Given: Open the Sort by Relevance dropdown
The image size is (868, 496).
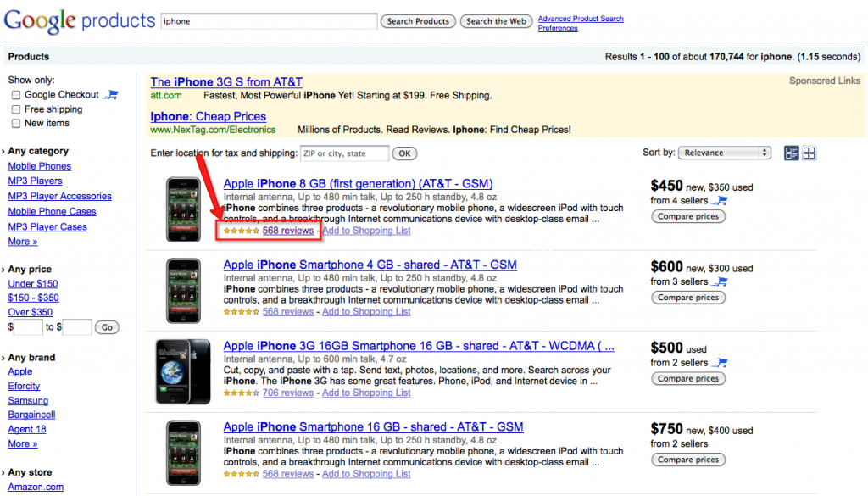Looking at the screenshot, I should click(725, 153).
